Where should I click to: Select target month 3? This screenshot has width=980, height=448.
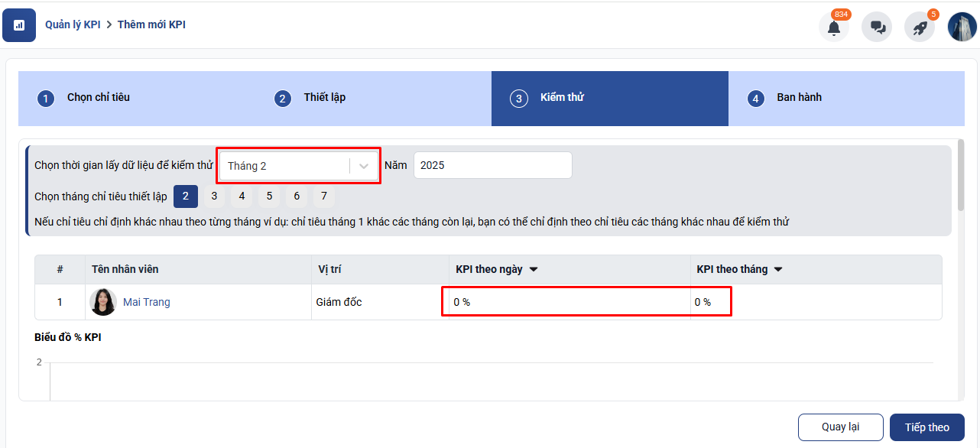pos(214,196)
